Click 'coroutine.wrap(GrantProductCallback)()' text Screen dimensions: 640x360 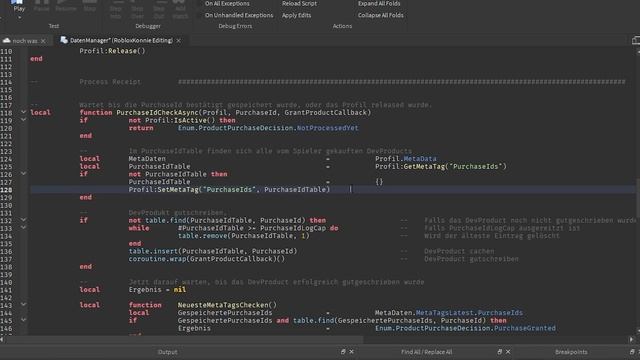click(x=207, y=259)
